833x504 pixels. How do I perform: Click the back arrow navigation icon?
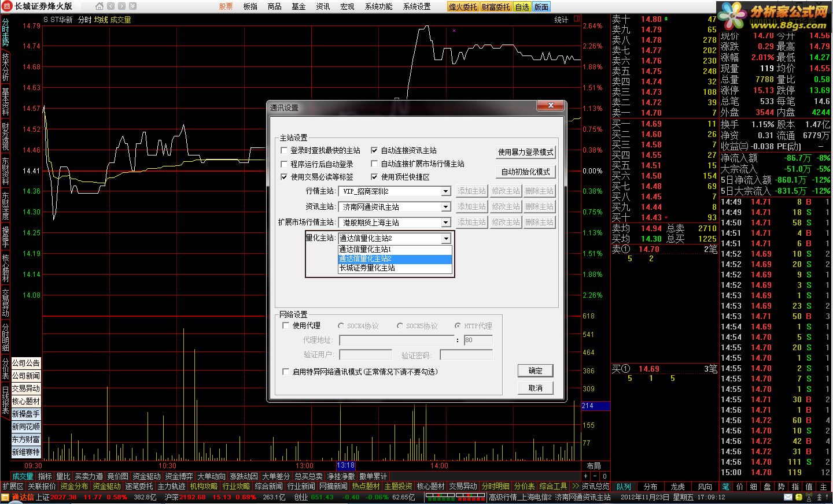(x=110, y=6)
